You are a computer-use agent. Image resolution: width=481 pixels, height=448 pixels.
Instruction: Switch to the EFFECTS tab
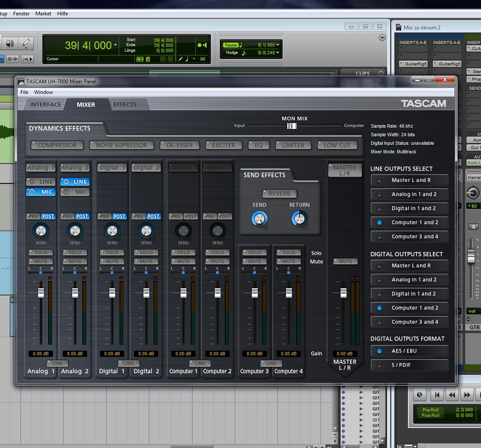[x=125, y=104]
